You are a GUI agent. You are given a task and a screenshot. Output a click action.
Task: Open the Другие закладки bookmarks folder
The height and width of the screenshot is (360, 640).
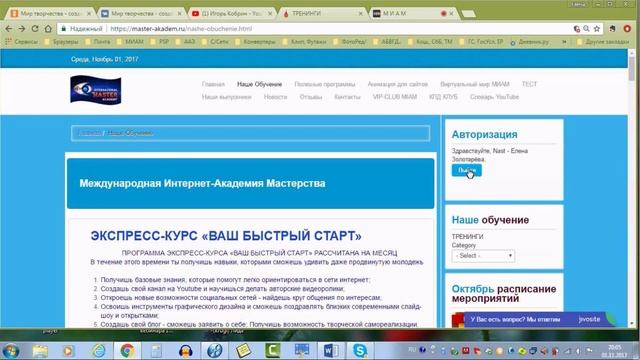tap(603, 42)
